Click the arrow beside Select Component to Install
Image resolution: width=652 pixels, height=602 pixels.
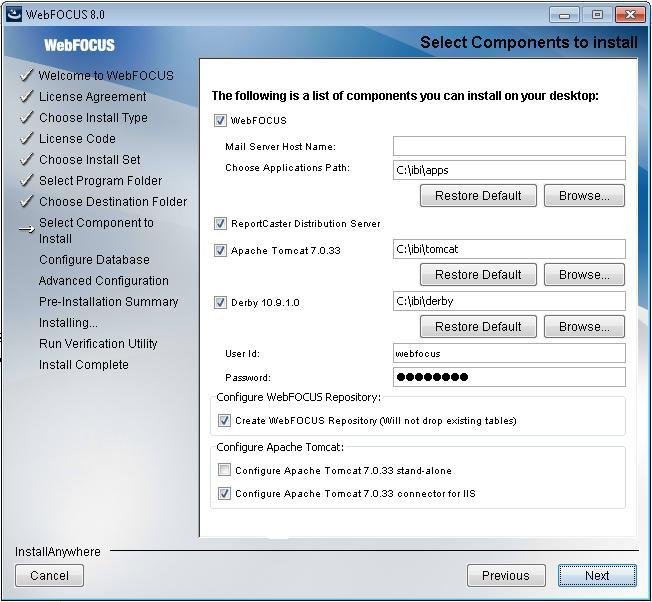27,229
